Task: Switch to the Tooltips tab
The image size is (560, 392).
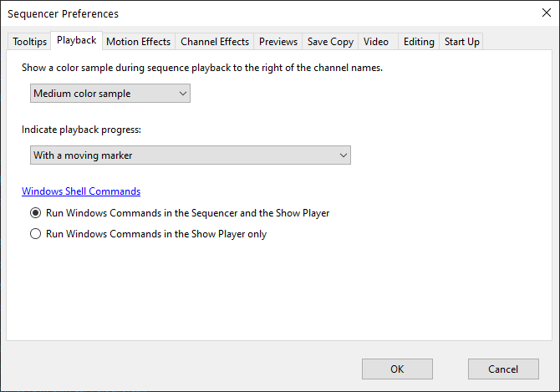Action: pos(29,42)
